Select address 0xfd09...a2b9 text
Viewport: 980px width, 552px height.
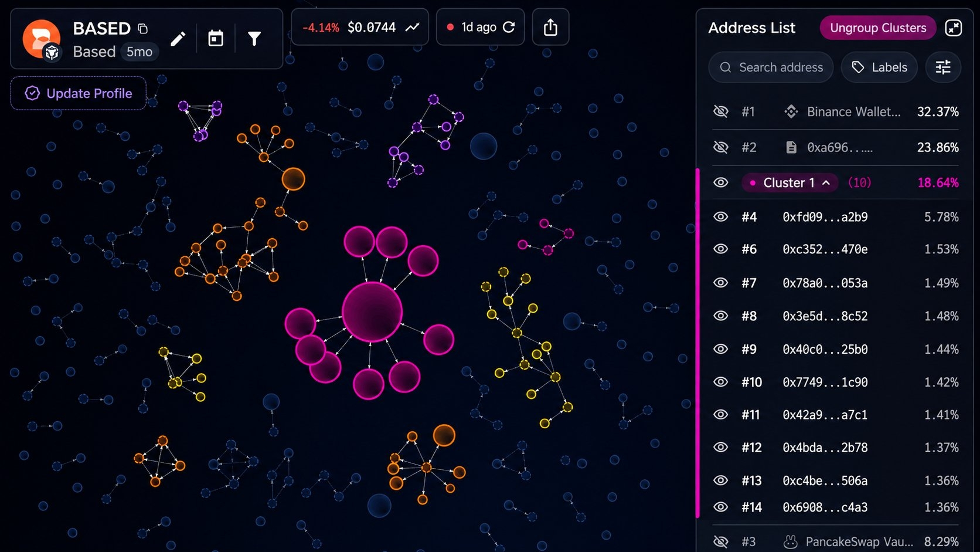tap(825, 217)
